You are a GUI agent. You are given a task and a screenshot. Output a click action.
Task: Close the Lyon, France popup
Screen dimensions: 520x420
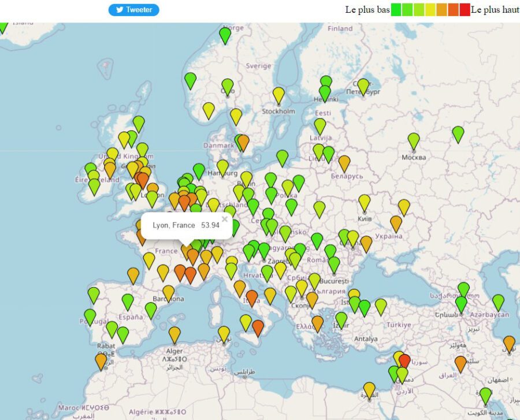225,219
